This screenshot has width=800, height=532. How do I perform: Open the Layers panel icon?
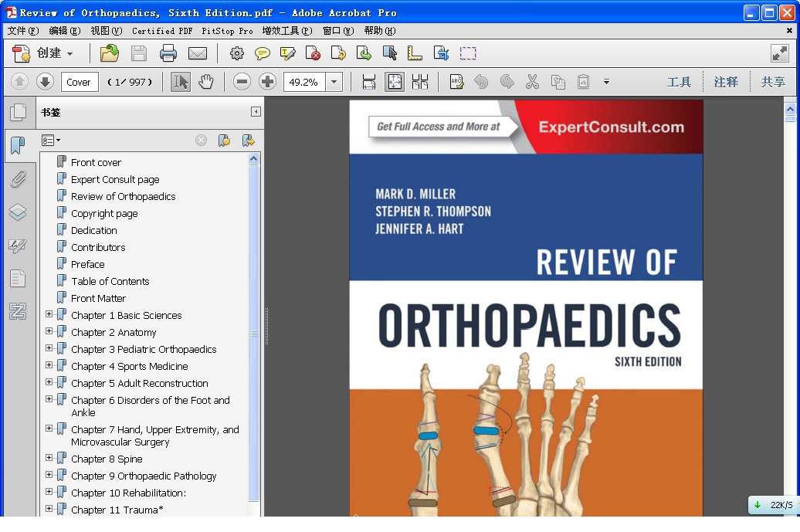point(18,212)
